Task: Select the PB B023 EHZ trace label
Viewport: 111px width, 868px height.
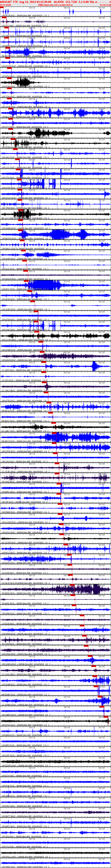Action: pos(25,56)
